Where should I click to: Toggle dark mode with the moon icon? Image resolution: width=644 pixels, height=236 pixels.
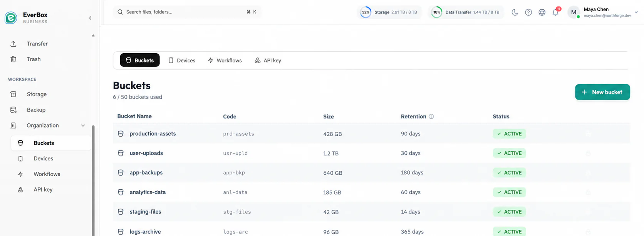pos(515,12)
